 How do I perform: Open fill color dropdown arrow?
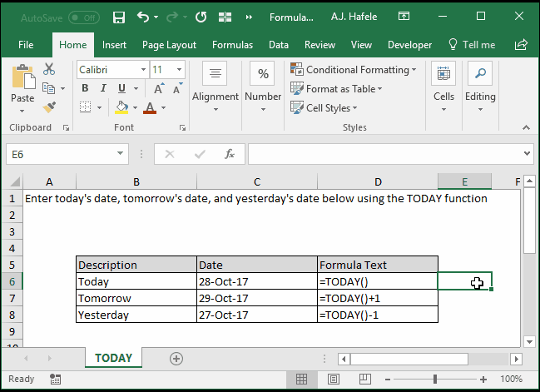tap(136, 108)
